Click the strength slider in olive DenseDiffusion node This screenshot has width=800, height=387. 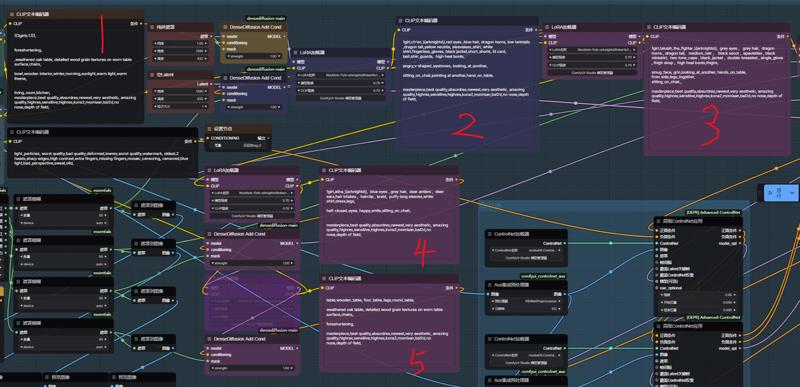pos(254,56)
